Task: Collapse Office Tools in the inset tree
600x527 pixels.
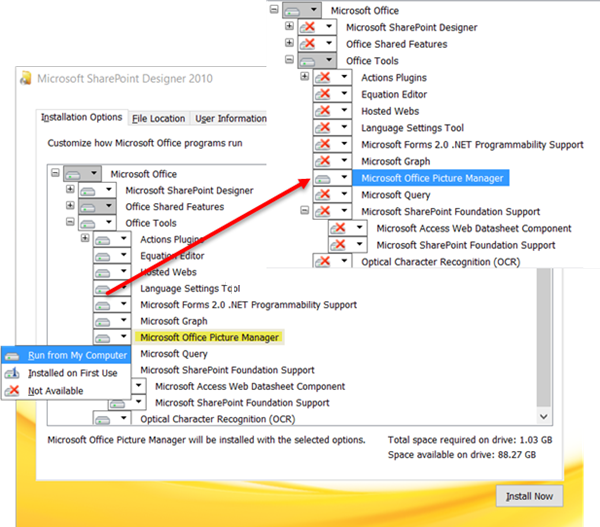Action: tap(289, 59)
